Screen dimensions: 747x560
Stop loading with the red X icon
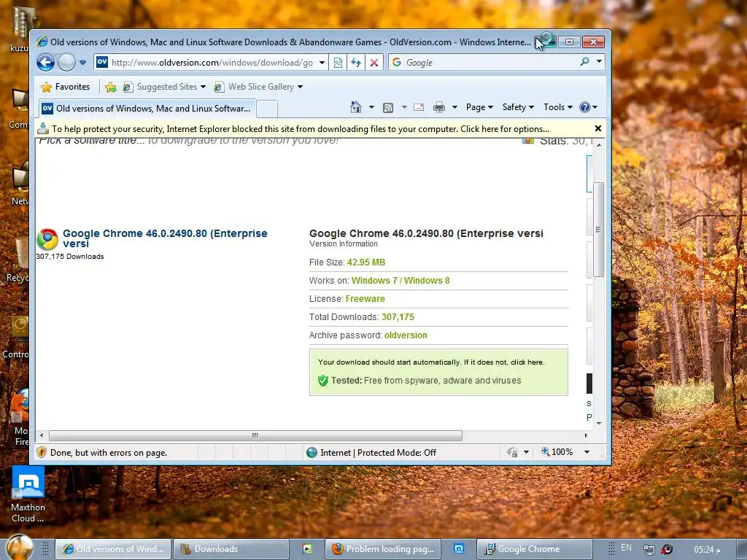374,63
